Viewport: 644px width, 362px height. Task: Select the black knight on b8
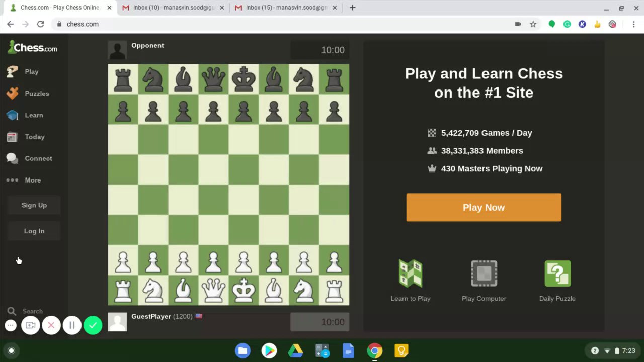(153, 79)
